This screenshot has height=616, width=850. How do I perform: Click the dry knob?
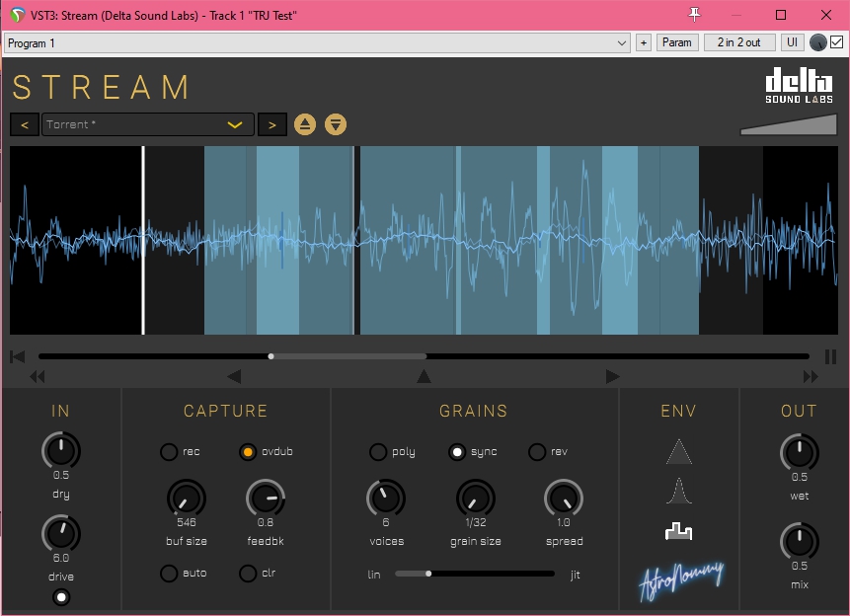61,450
